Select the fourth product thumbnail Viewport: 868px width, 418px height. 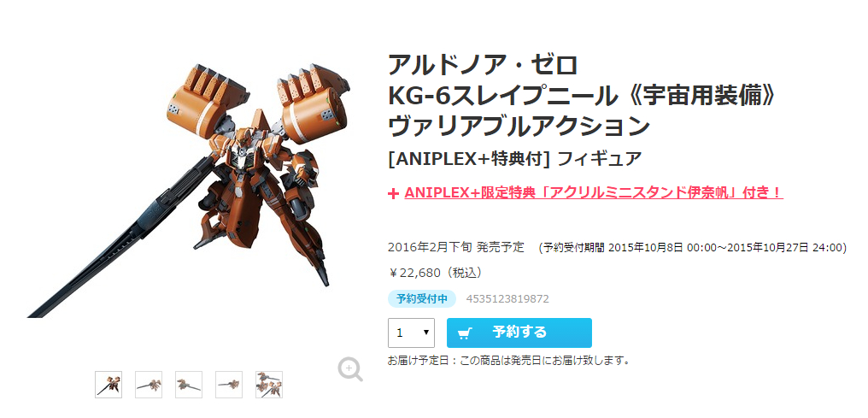(x=229, y=385)
